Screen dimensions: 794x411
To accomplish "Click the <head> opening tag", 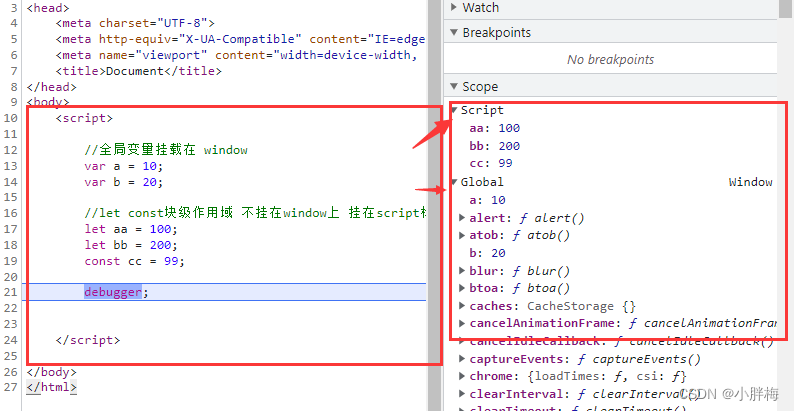I will click(48, 8).
